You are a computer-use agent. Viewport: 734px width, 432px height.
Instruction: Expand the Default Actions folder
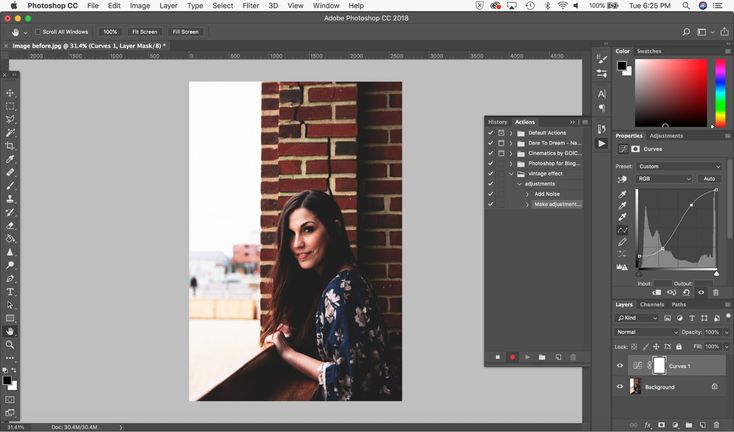pyautogui.click(x=511, y=133)
